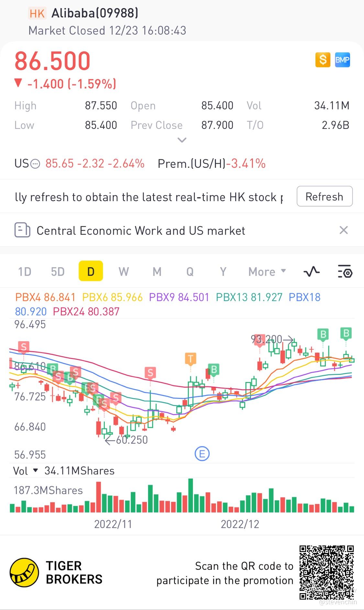
Task: Open the chart indicator line icon
Action: click(x=312, y=272)
